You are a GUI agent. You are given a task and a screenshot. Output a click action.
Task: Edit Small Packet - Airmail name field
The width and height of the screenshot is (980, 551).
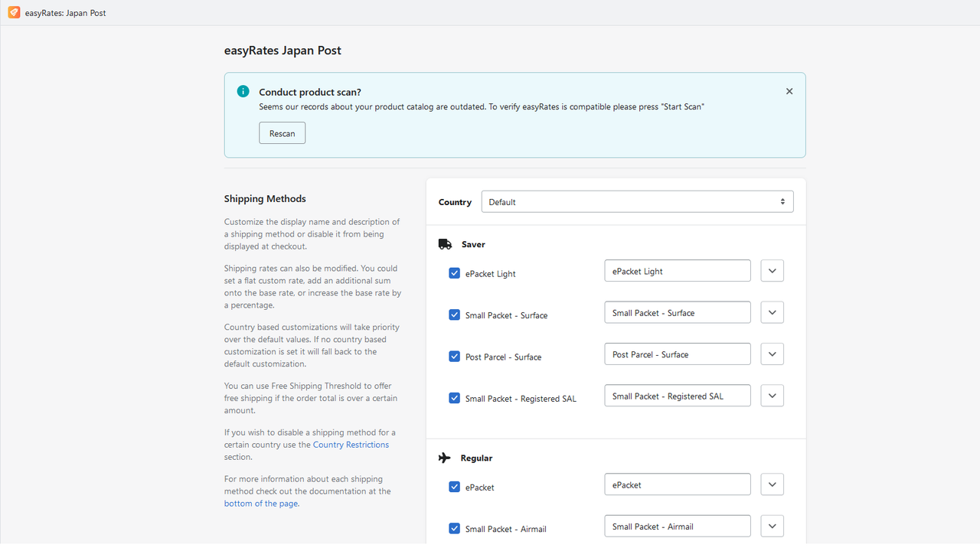tap(678, 527)
